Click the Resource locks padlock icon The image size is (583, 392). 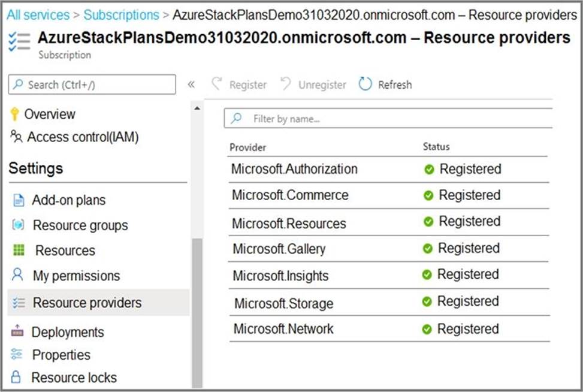click(x=16, y=377)
